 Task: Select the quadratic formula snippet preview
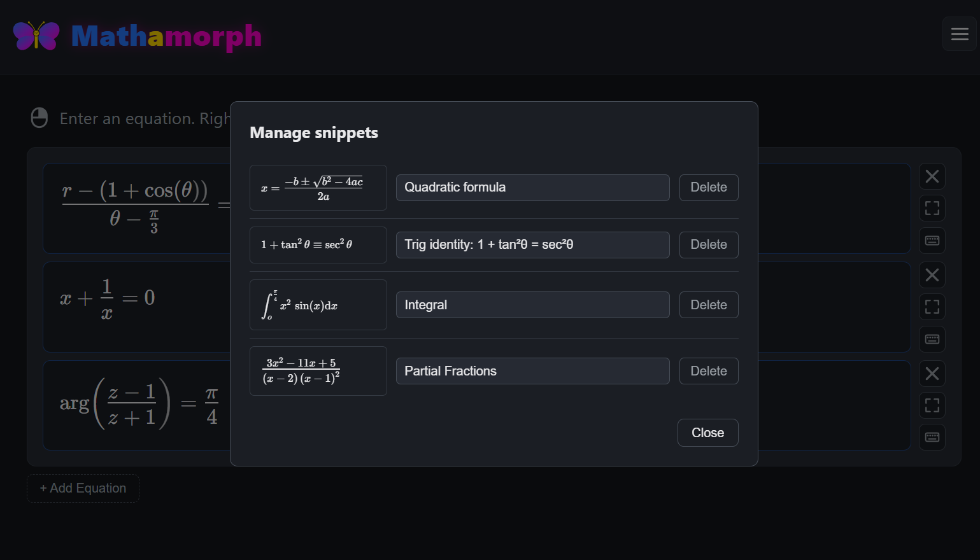(318, 188)
